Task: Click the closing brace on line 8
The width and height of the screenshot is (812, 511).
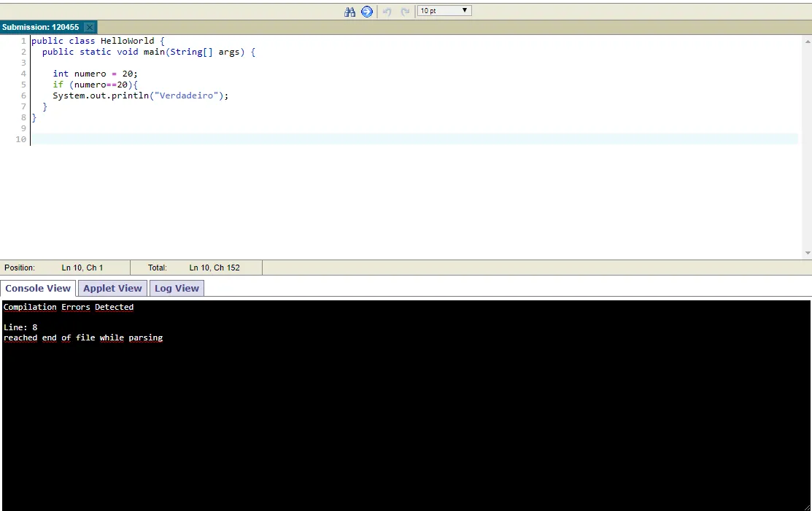Action: tap(34, 117)
